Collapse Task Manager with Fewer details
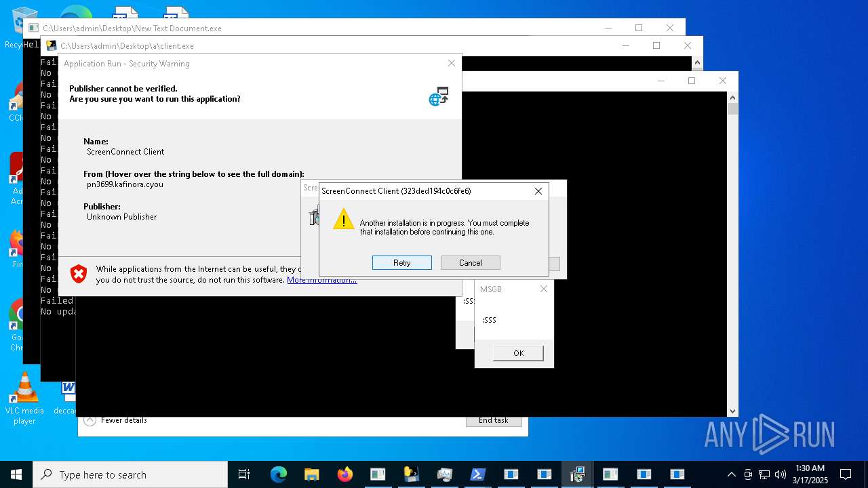The image size is (868, 488). [x=115, y=420]
